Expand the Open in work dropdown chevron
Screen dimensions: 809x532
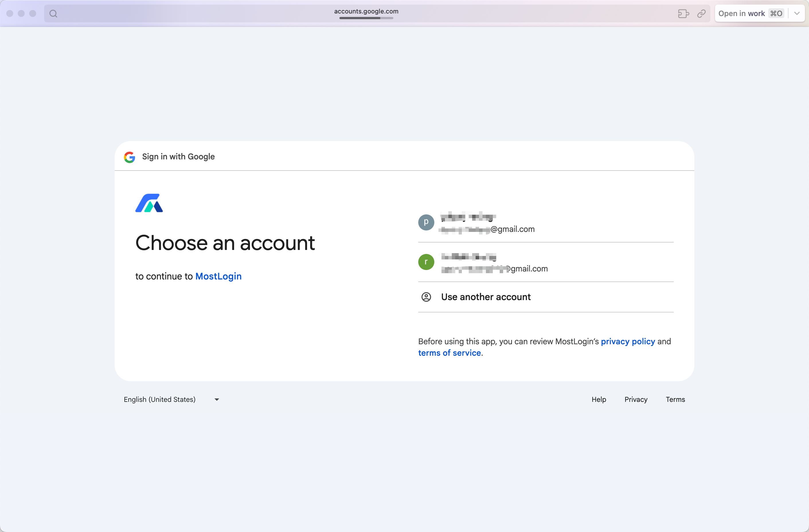pos(797,13)
